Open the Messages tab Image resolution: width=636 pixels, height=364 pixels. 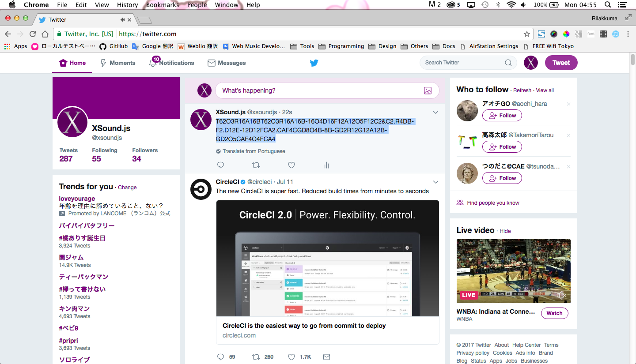click(x=227, y=63)
